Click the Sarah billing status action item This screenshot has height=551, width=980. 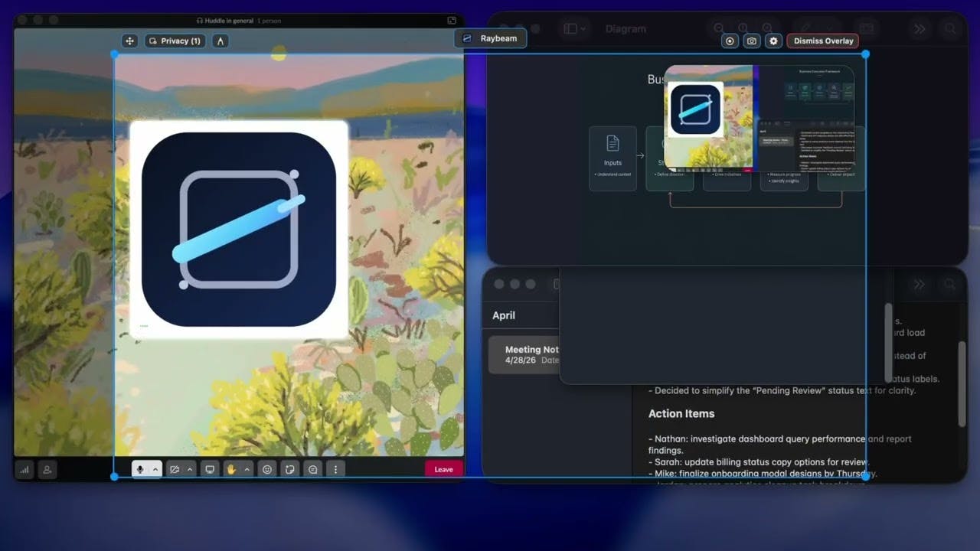pos(759,462)
